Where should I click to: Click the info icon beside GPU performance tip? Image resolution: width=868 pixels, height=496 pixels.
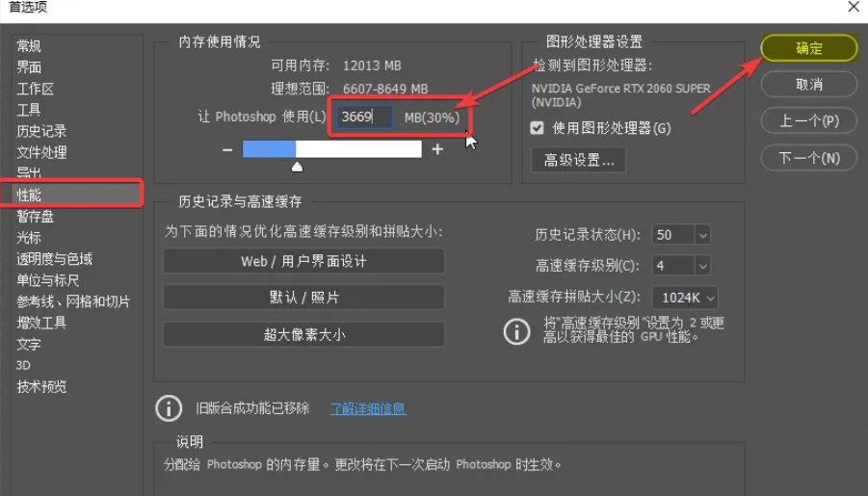(517, 331)
